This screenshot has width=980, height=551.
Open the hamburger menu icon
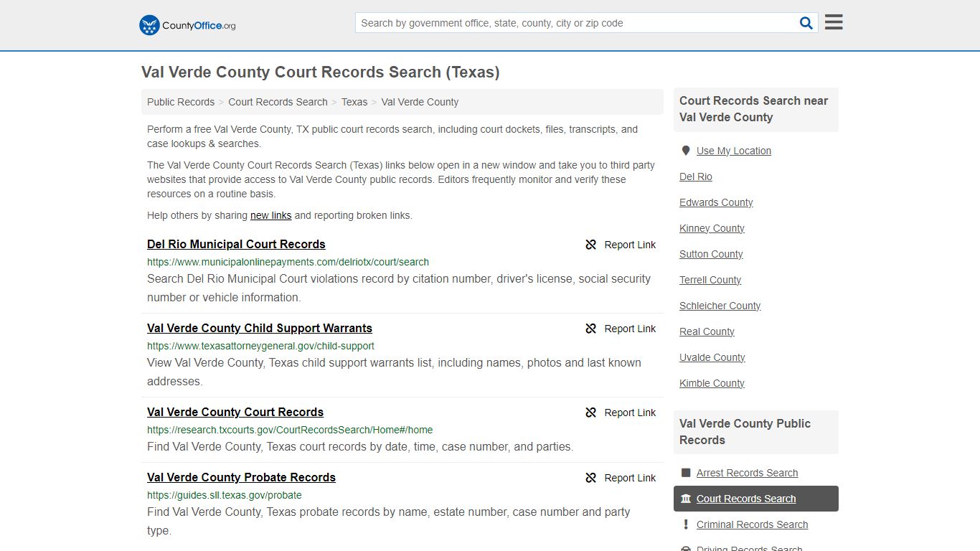point(834,22)
